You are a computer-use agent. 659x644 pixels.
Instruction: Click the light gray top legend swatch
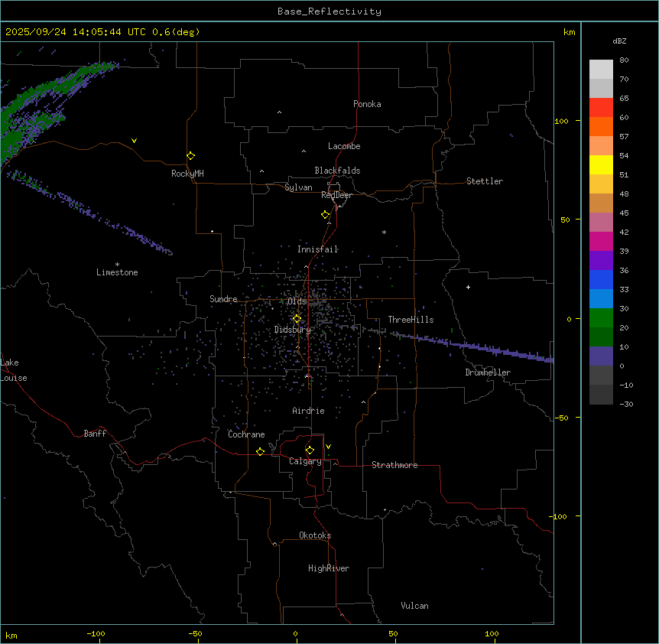(601, 69)
